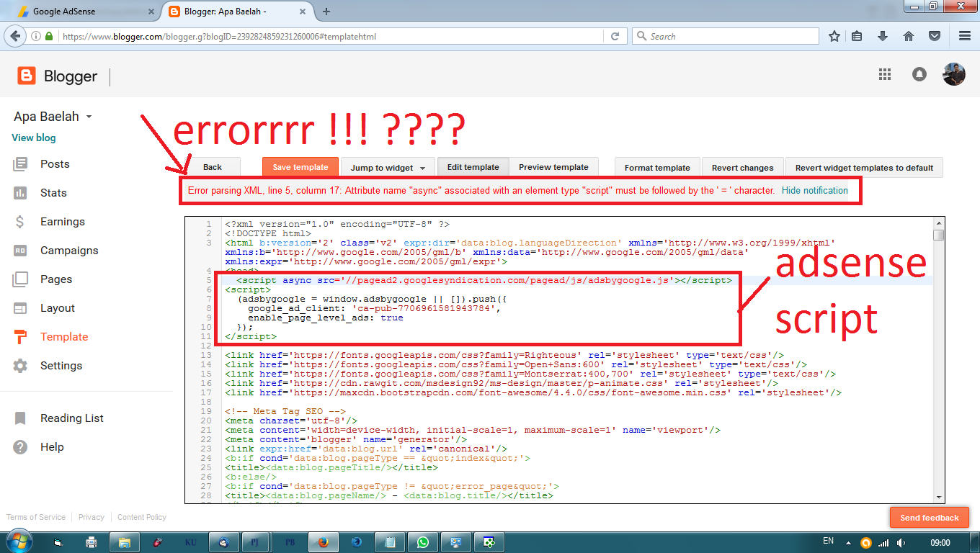Open Posts section label
This screenshot has height=553, width=980.
click(x=55, y=164)
